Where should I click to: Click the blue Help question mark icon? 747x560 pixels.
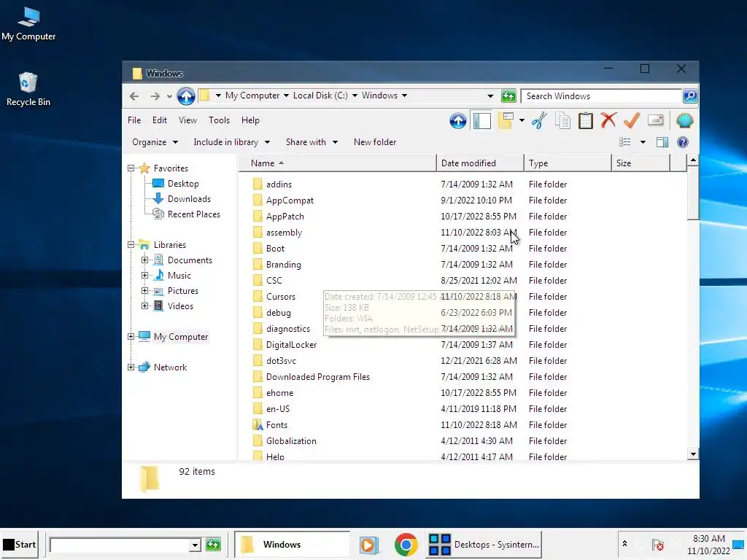pyautogui.click(x=683, y=142)
